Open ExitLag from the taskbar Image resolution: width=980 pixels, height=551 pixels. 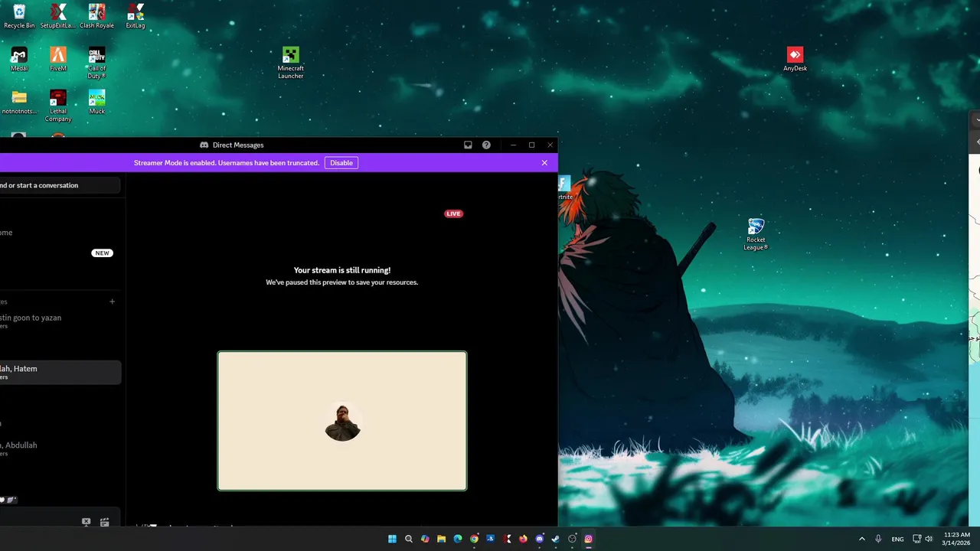[507, 539]
